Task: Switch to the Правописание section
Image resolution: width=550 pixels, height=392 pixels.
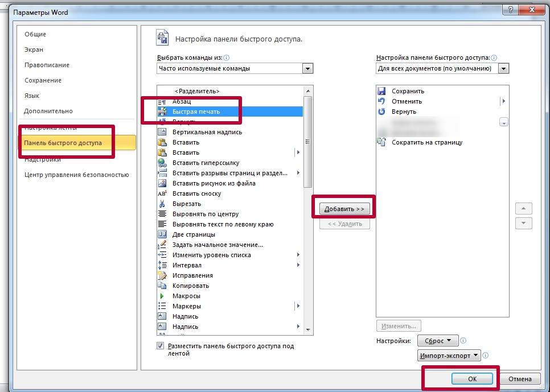Action: pos(47,65)
